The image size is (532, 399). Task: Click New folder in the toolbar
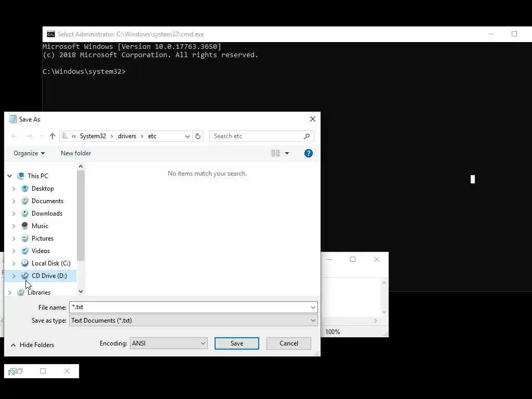tap(76, 153)
